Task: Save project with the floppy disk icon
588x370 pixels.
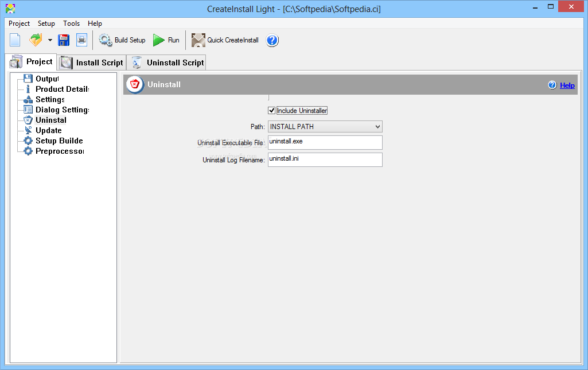Action: (x=64, y=40)
